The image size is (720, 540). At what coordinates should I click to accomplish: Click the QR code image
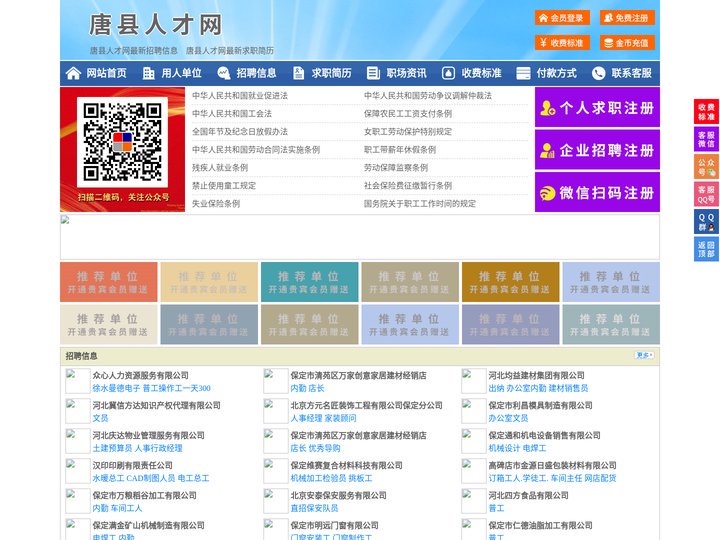pos(122,142)
